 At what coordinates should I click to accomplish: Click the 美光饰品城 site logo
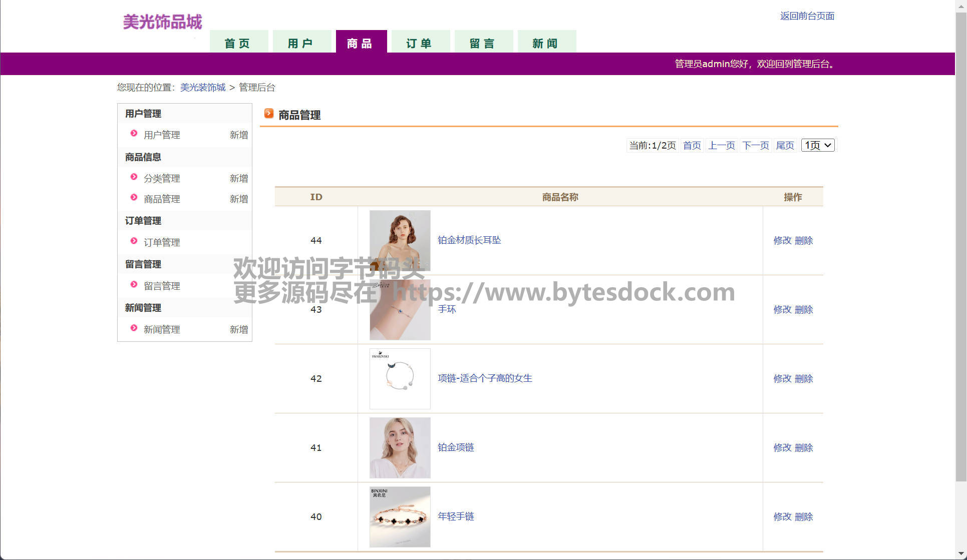tap(162, 22)
